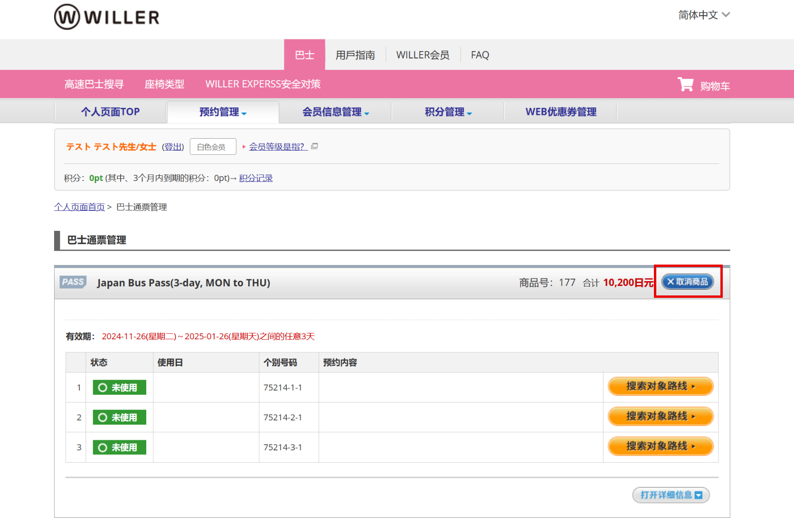Open the shopping cart icon
794x532 pixels.
click(685, 85)
